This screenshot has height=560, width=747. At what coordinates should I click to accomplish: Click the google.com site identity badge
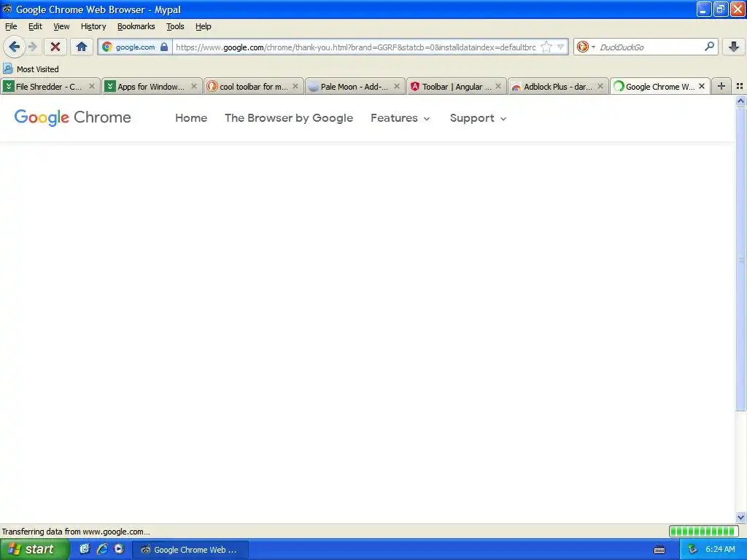coord(135,47)
